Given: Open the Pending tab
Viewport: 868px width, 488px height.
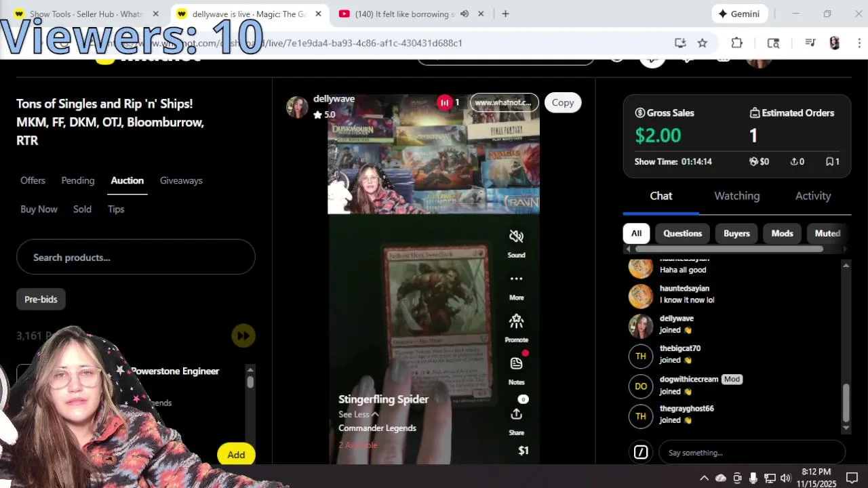Looking at the screenshot, I should coord(78,180).
